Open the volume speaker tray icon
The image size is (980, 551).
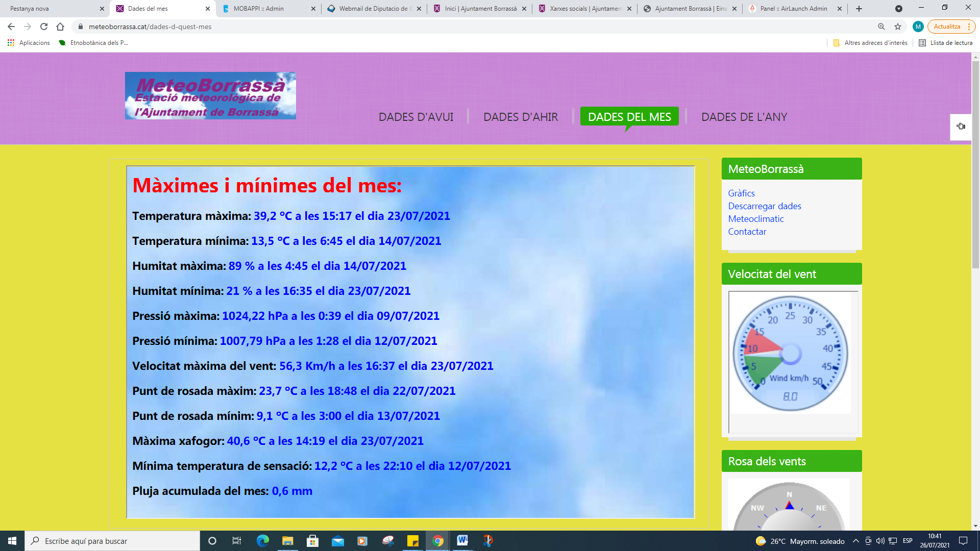[x=880, y=541]
